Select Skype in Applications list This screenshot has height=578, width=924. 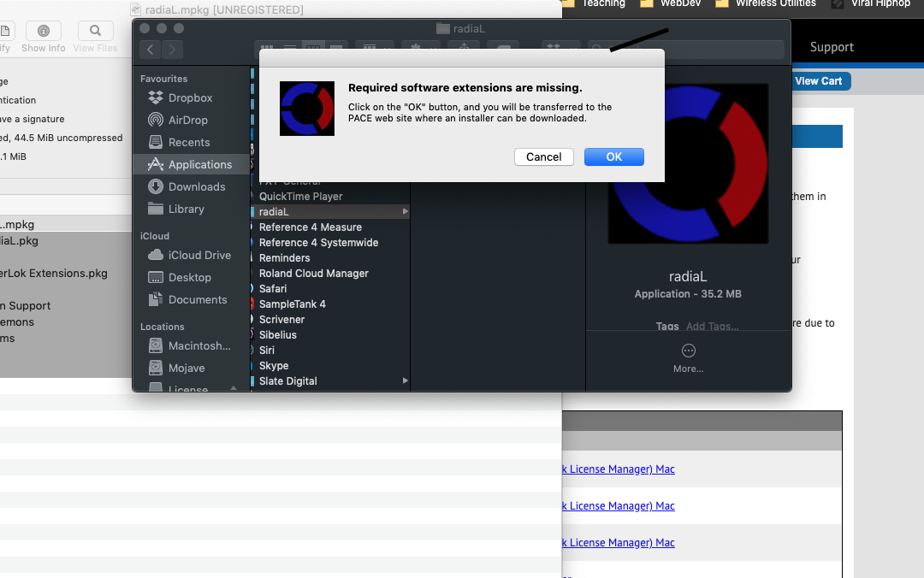pyautogui.click(x=274, y=365)
